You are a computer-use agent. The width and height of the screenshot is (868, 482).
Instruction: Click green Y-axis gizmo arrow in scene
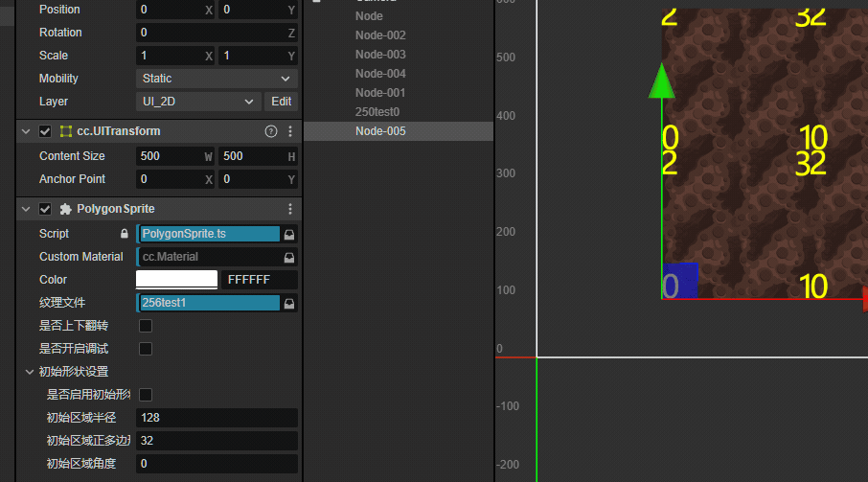(x=661, y=81)
